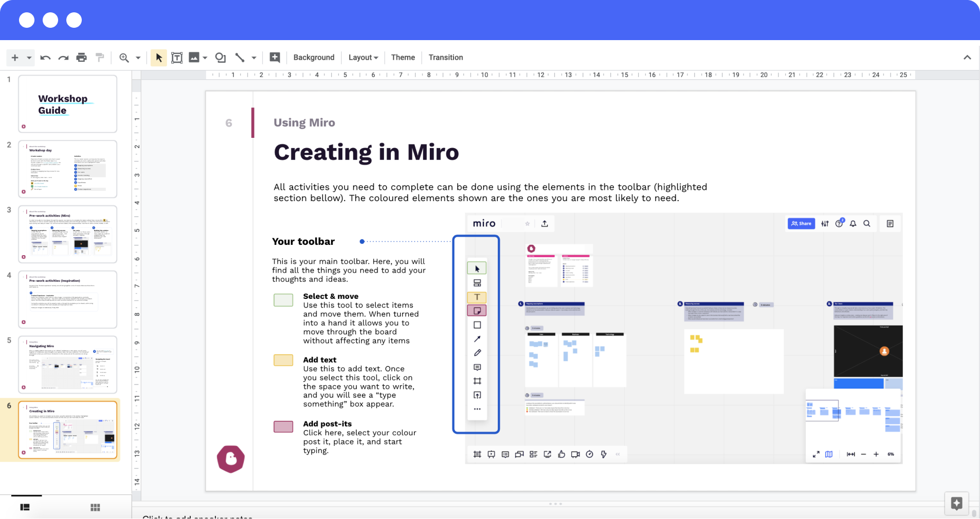Click the Miro upload tool
Screen dimensions: 980x519
[477, 395]
